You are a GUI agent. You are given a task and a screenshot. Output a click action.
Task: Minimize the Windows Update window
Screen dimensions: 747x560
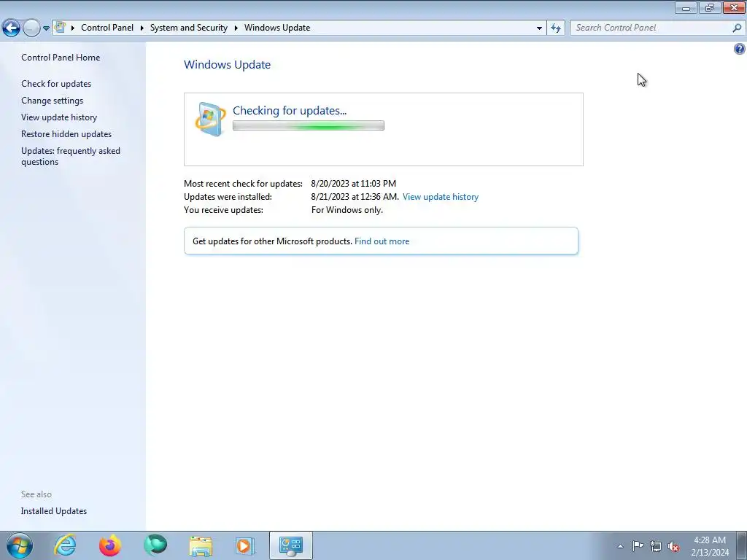[x=686, y=7]
